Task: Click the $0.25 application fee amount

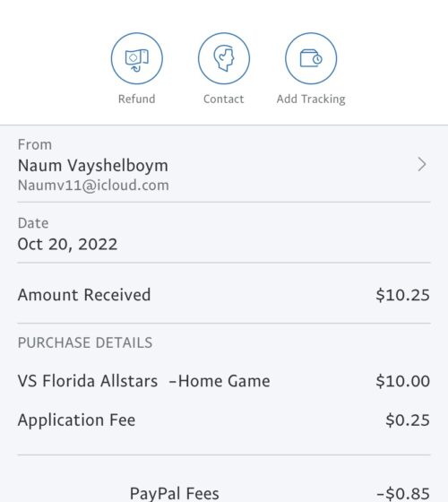Action: 408,420
